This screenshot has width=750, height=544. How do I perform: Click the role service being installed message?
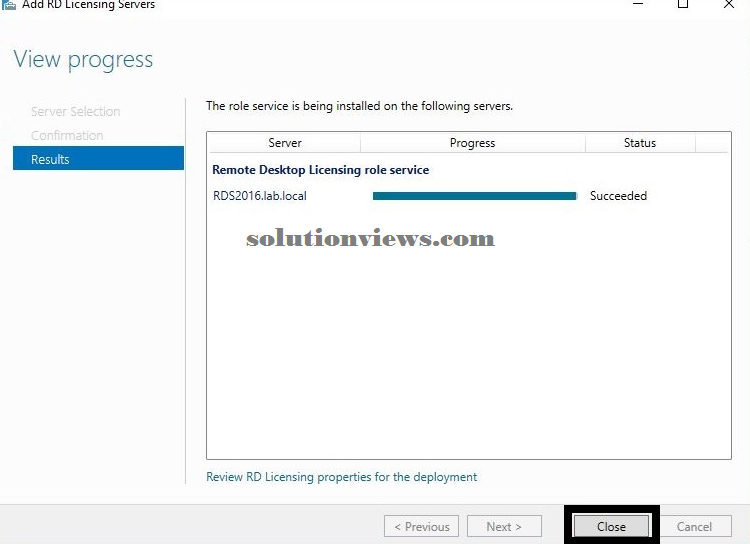(x=359, y=106)
